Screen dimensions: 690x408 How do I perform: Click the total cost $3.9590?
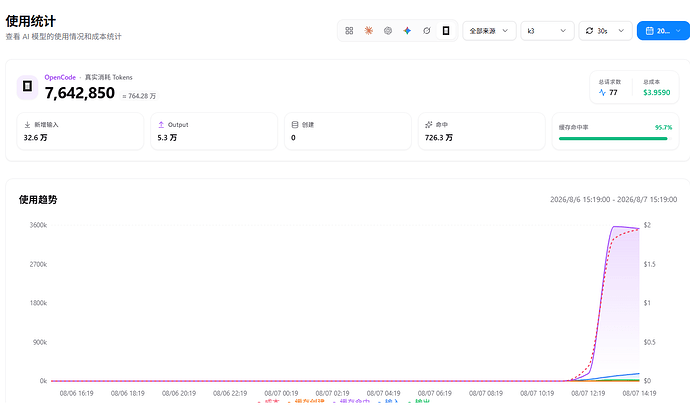[657, 92]
